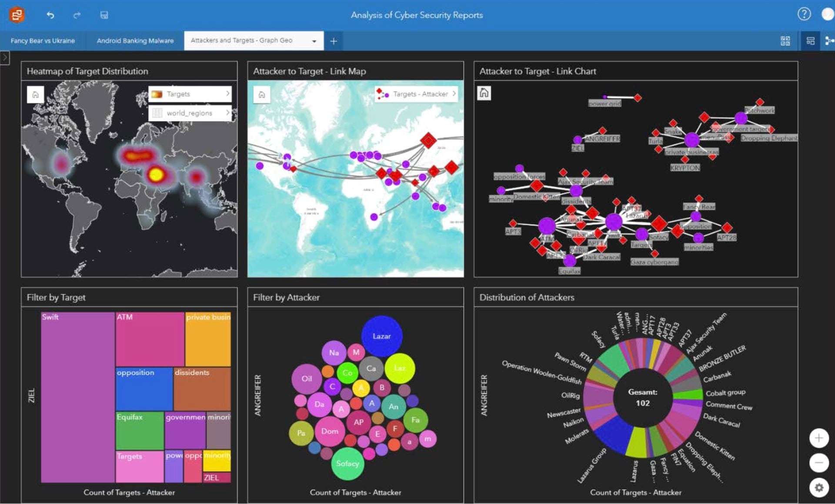Click the zoom in plus button
The width and height of the screenshot is (835, 504).
click(818, 438)
